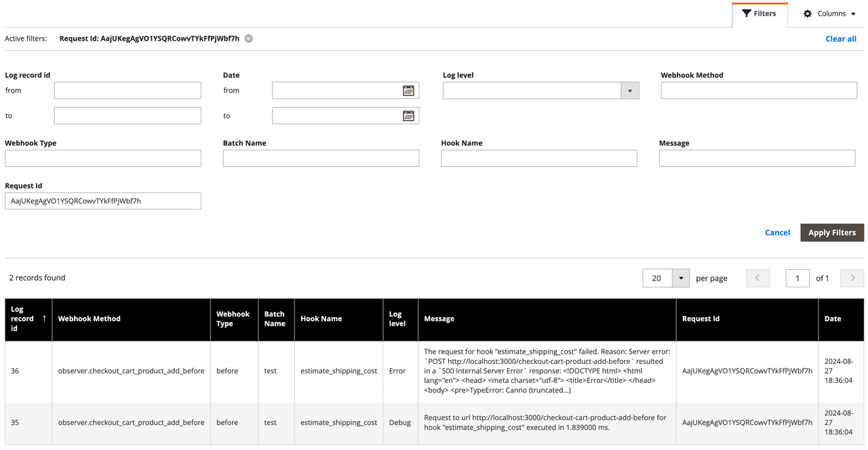Viewport: 868px width, 450px height.
Task: Click the '2 records found' text
Action: [37, 278]
